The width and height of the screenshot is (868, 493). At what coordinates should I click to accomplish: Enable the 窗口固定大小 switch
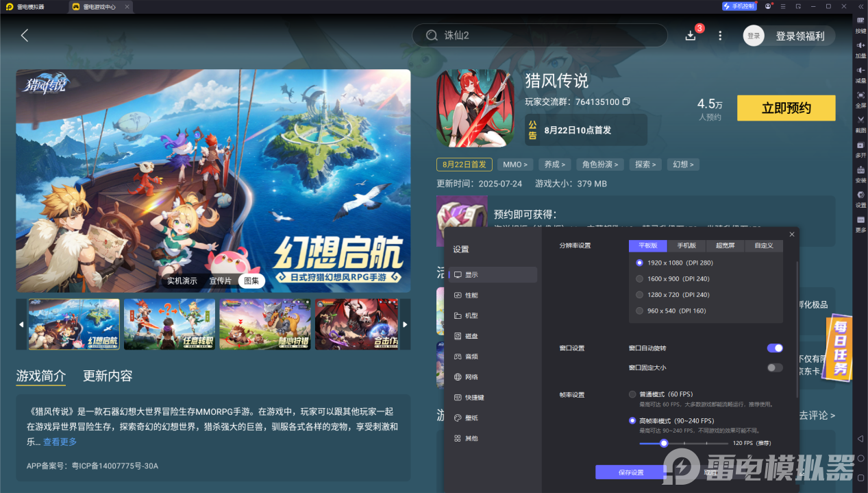775,368
